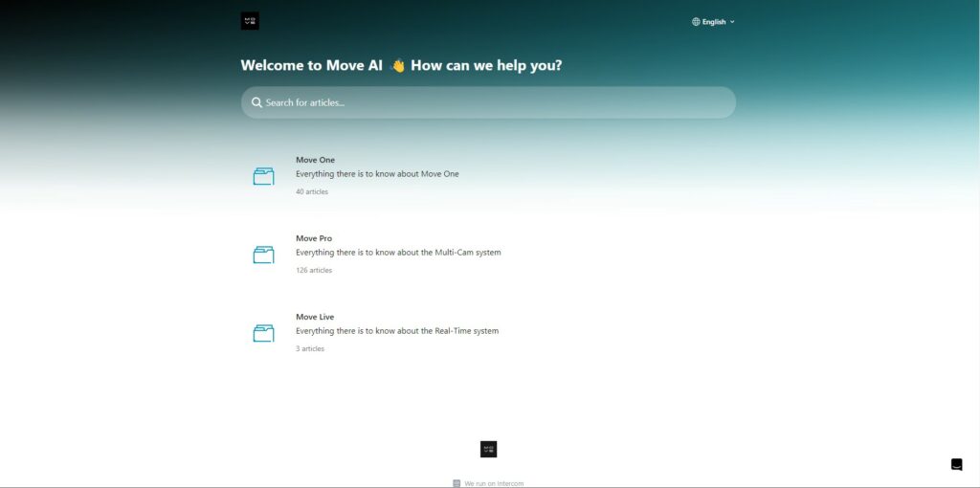Open the Move Pro collection title
980x488 pixels.
[x=314, y=238]
